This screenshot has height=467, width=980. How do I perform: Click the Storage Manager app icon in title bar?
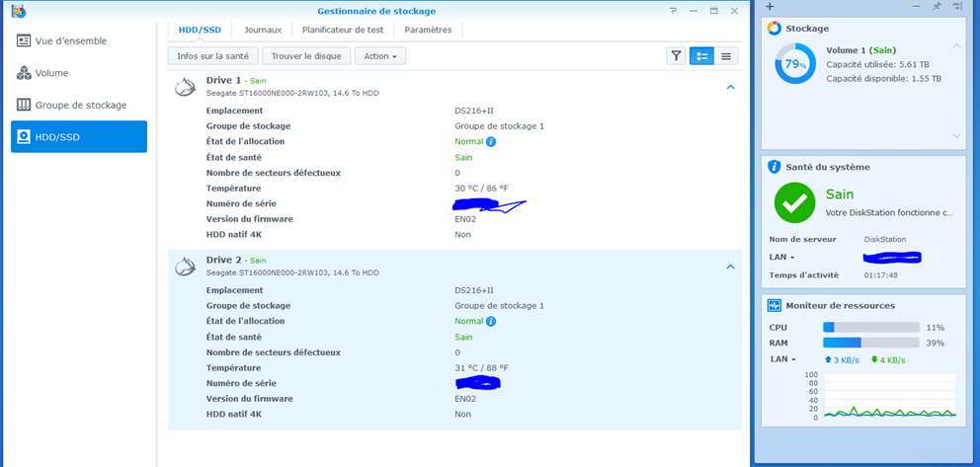18,11
